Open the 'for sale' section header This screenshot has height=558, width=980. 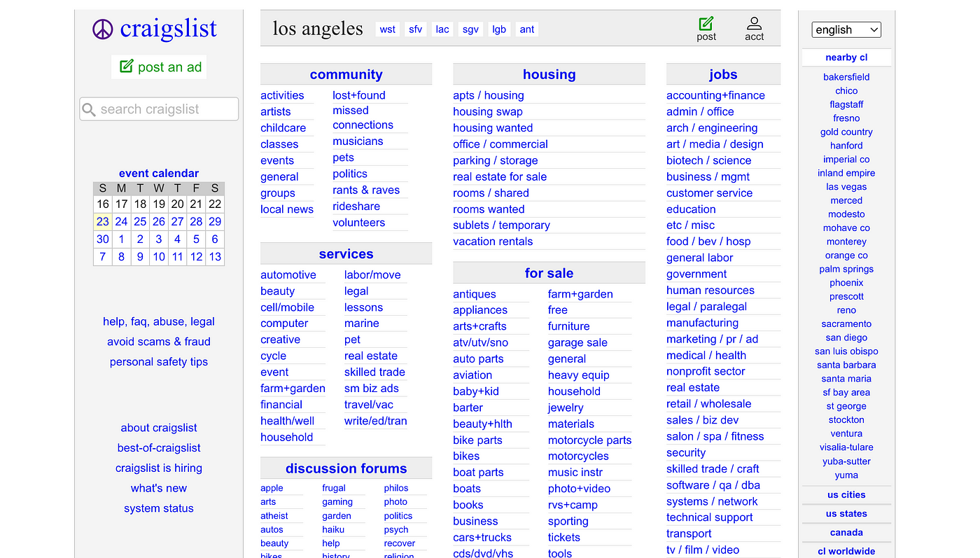tap(549, 273)
